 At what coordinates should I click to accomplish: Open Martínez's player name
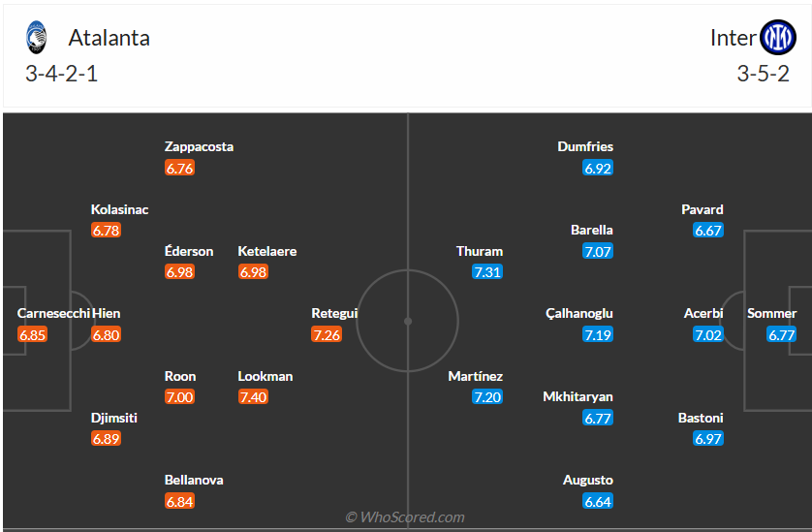point(475,376)
